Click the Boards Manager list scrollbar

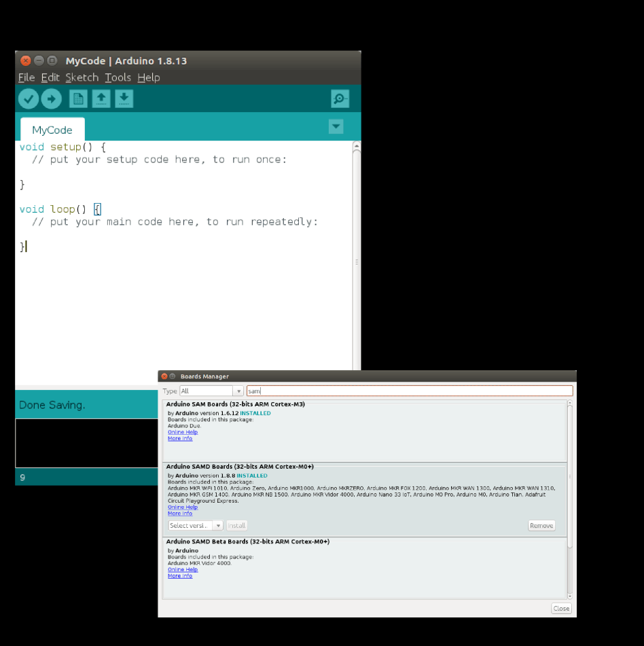click(569, 475)
